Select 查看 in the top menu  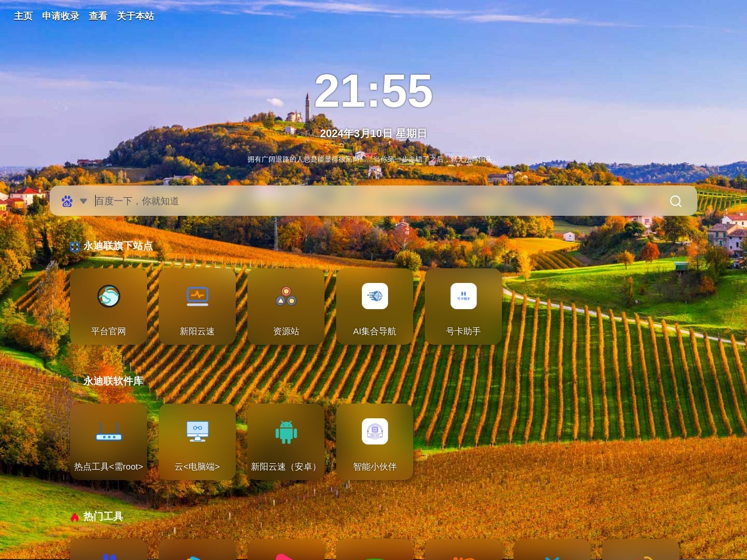tap(98, 16)
